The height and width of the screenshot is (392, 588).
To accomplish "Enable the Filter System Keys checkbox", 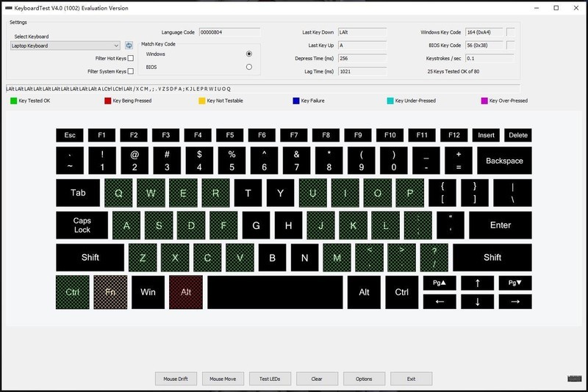I will click(x=131, y=71).
